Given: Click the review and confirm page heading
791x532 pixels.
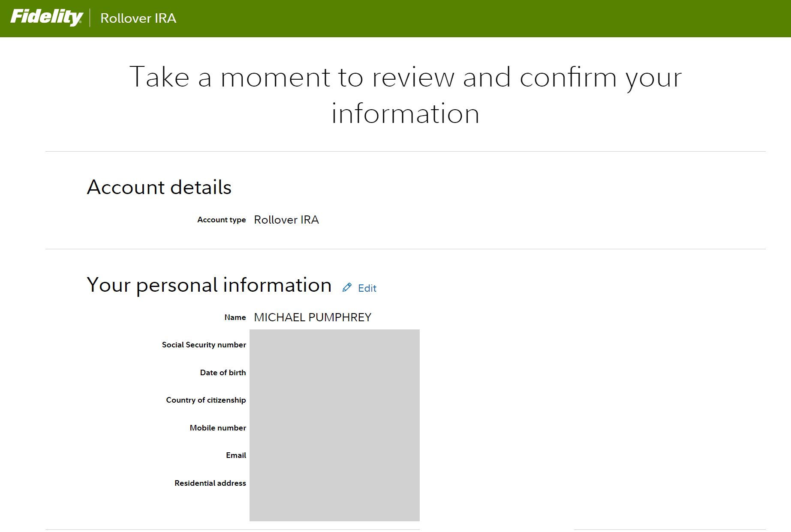Looking at the screenshot, I should [x=405, y=95].
